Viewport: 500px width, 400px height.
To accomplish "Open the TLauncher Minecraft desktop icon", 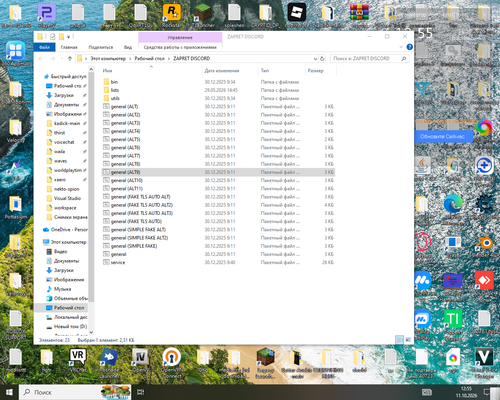I will 203,12.
